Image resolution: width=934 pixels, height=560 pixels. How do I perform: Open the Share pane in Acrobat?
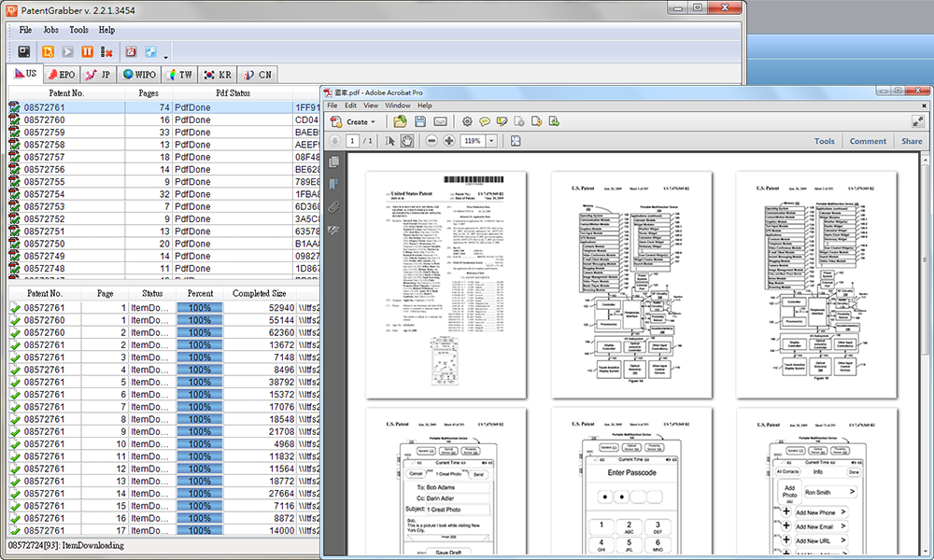pyautogui.click(x=912, y=141)
